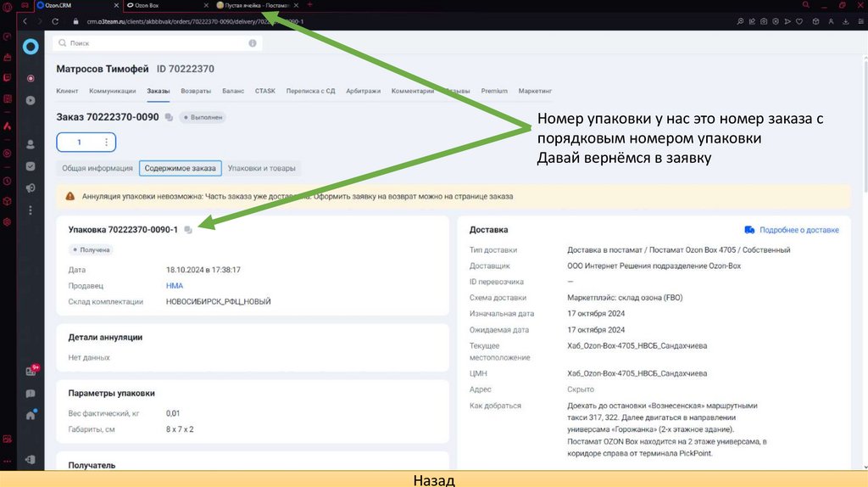Open the Баланс tab

coord(233,91)
